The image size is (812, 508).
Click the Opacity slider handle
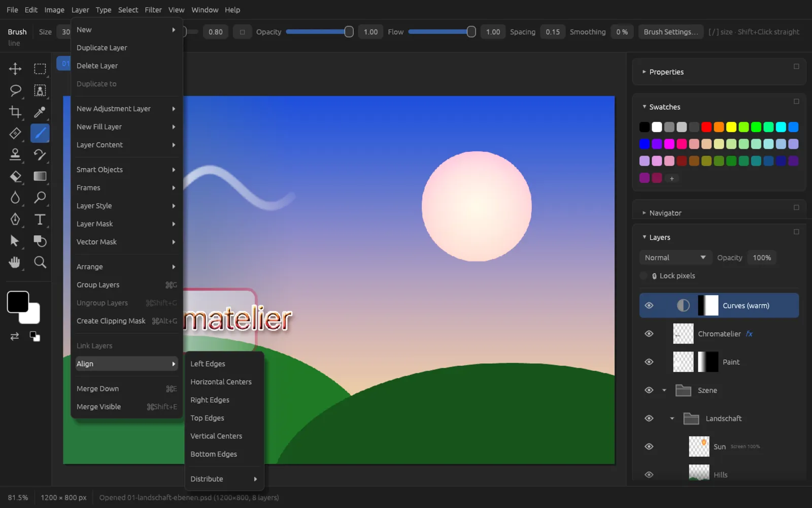349,31
